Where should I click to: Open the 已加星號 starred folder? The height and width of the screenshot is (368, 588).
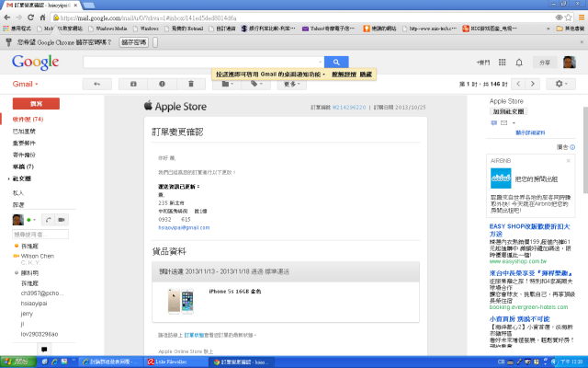(24, 131)
